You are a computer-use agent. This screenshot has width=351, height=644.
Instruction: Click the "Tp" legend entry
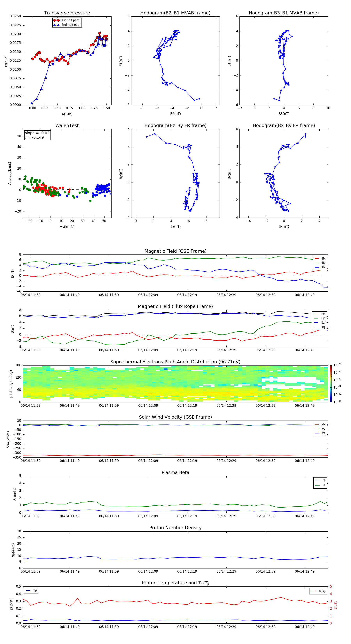tap(31, 591)
